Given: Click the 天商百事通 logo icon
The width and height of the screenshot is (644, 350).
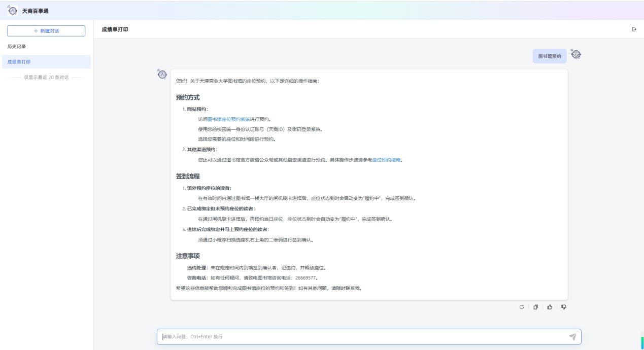Looking at the screenshot, I should click(12, 10).
